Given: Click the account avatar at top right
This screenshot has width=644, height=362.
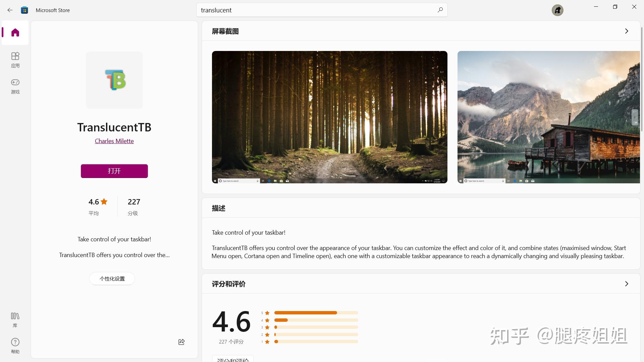Looking at the screenshot, I should (x=557, y=10).
